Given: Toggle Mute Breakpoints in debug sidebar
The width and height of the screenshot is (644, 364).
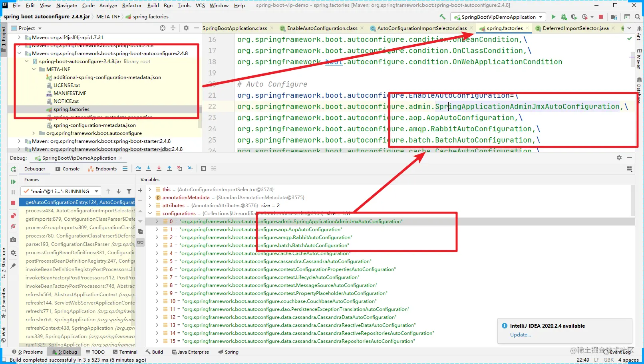Looking at the screenshot, I should click(13, 226).
